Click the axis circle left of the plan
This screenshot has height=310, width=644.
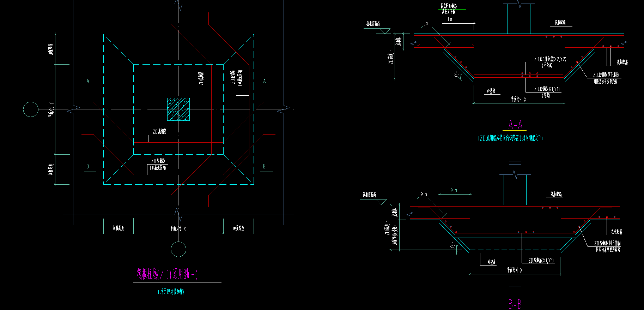click(x=31, y=109)
